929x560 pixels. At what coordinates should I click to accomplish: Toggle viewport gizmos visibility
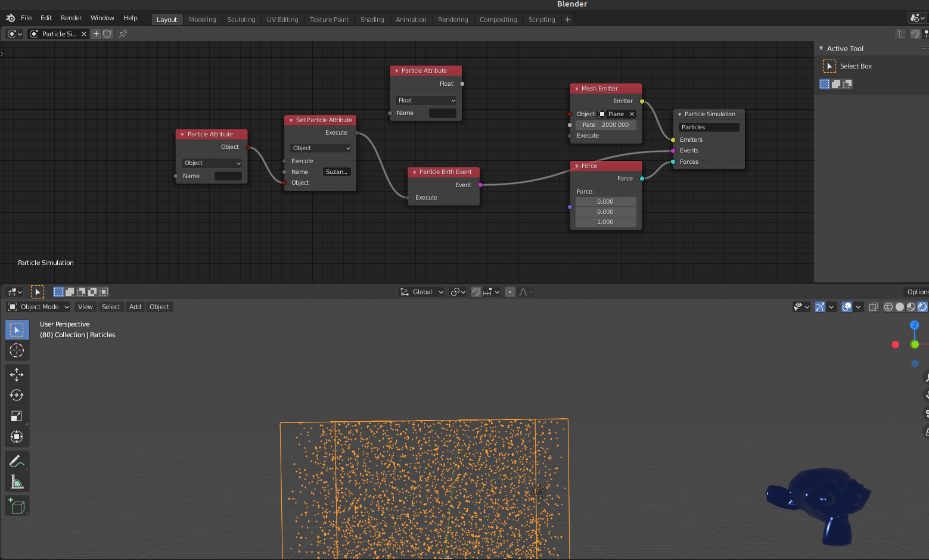click(820, 307)
